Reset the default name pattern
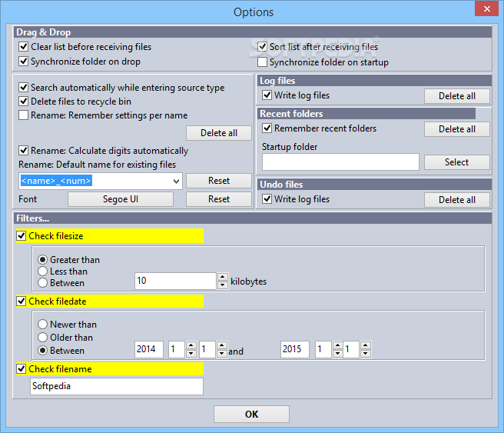 coord(219,181)
